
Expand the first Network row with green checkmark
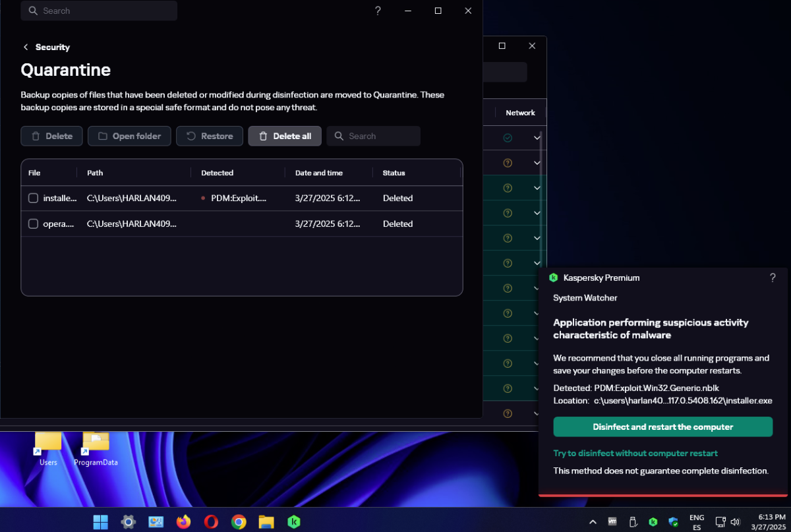tap(537, 138)
